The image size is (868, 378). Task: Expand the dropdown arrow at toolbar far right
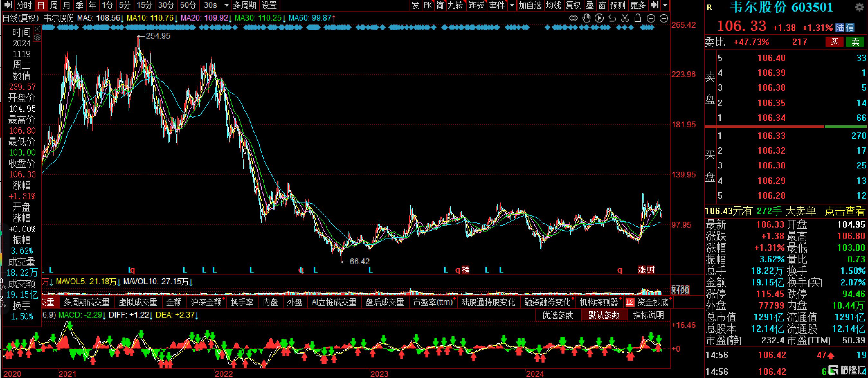(665, 5)
